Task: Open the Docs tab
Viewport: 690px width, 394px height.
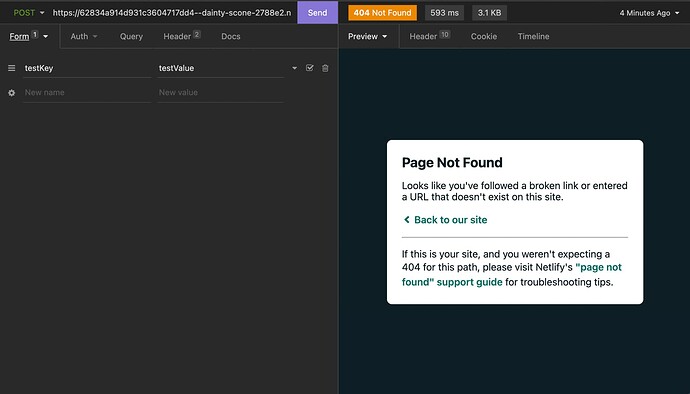Action: (x=231, y=37)
